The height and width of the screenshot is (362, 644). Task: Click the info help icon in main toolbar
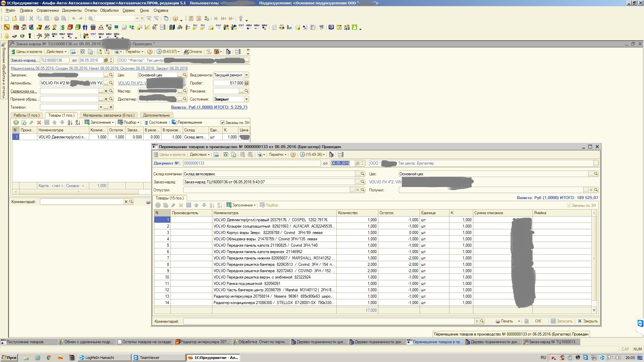(x=175, y=18)
